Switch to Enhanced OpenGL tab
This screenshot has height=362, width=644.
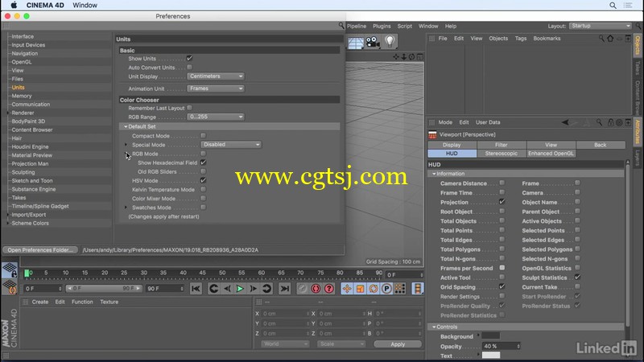tap(551, 154)
